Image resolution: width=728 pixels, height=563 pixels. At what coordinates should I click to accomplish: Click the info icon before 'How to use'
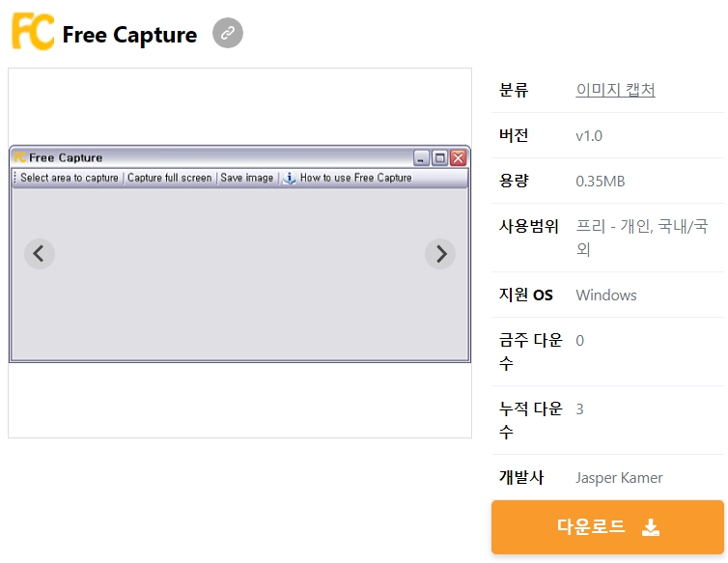point(290,178)
